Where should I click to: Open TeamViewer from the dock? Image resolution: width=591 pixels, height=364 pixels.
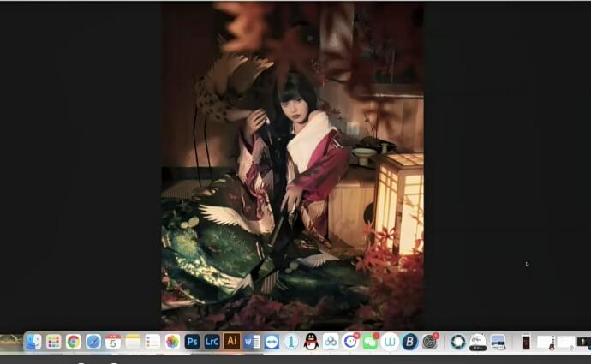coord(272,342)
